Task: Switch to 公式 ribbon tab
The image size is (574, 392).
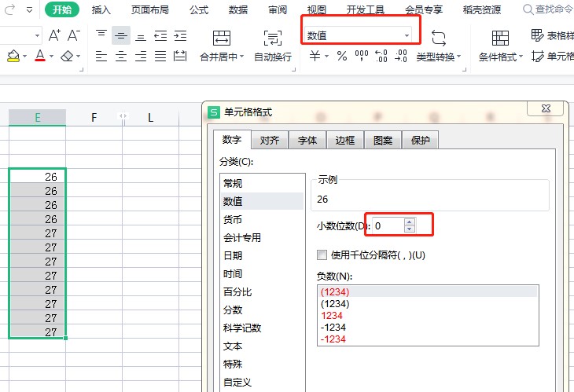Action: (x=199, y=9)
